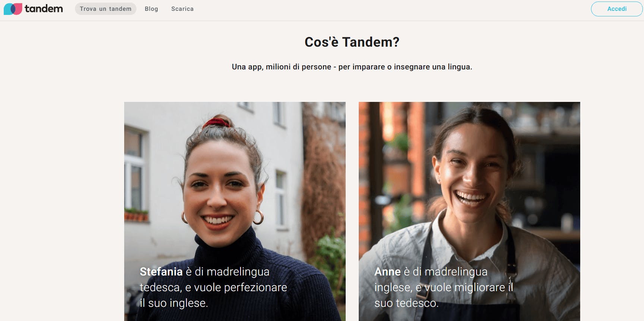Click the Tandem speech-bubble logo icon

(x=13, y=9)
